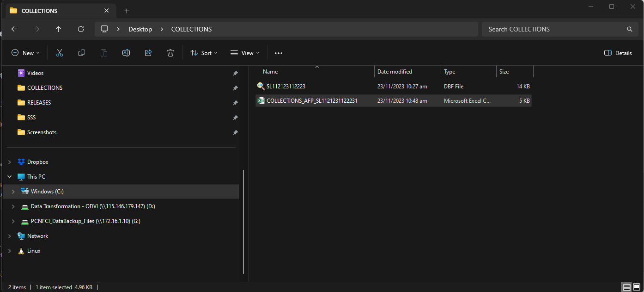Click the Copy icon in toolbar
The height and width of the screenshot is (292, 644).
coord(82,53)
